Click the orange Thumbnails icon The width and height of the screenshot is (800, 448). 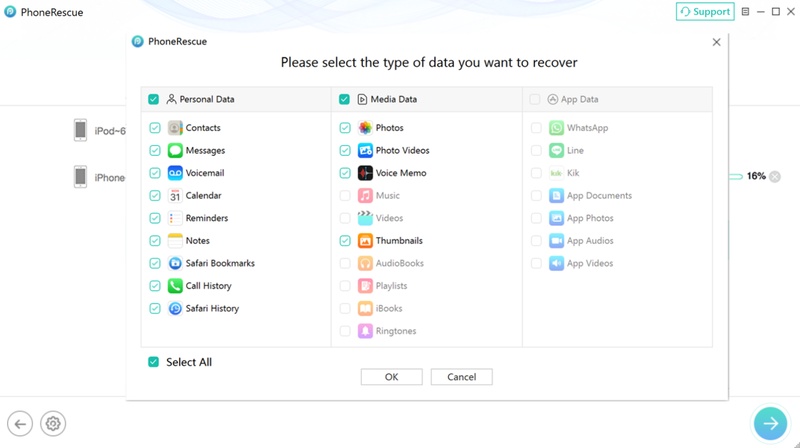pyautogui.click(x=365, y=240)
